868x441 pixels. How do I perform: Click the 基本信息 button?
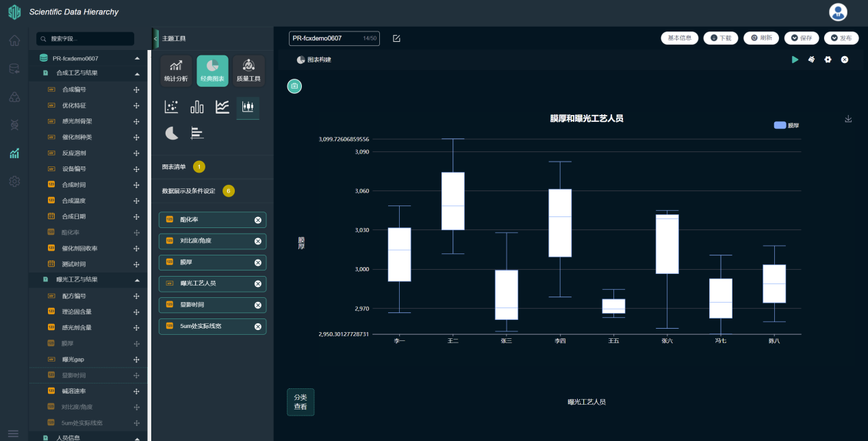pyautogui.click(x=680, y=38)
